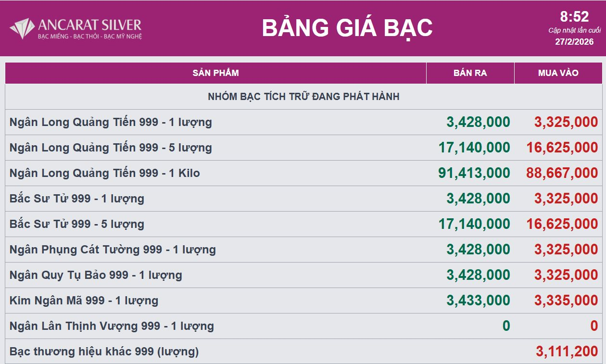606x364 pixels.
Task: Click the 88,667,000 buying price
Action: pos(562,173)
